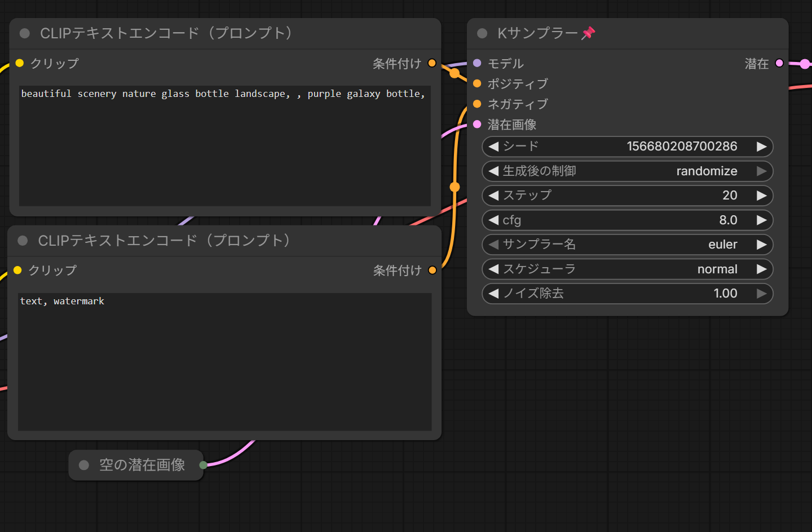The image size is (812, 532).
Task: Decrease the シード value with the left arrow
Action: click(x=494, y=147)
